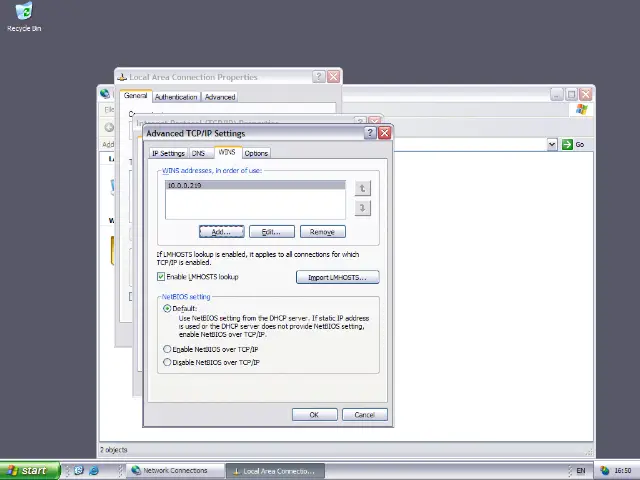Open the Start menu
The image size is (640, 480).
(x=28, y=470)
